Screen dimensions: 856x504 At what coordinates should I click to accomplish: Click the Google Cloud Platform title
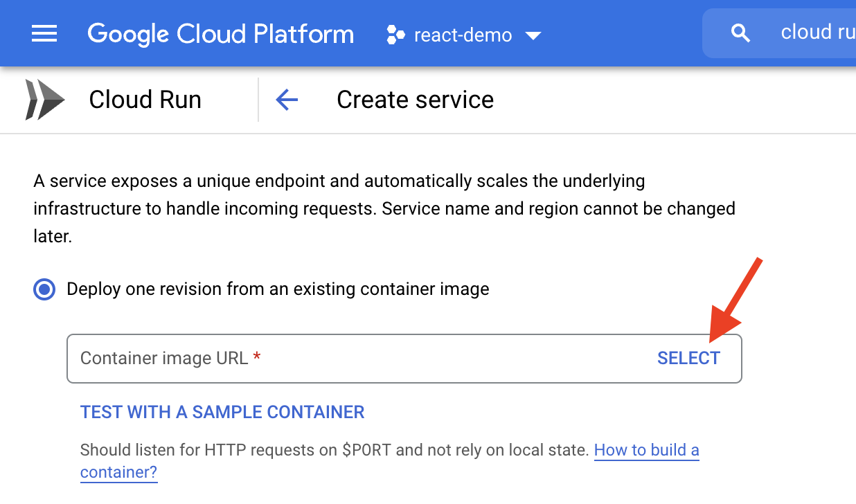[x=220, y=34]
